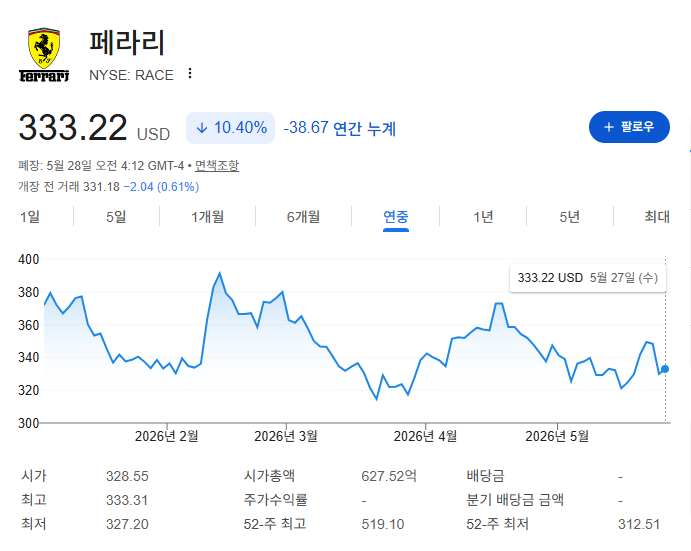Choose the 최대 max range tab
The width and height of the screenshot is (691, 551).
coord(657,216)
